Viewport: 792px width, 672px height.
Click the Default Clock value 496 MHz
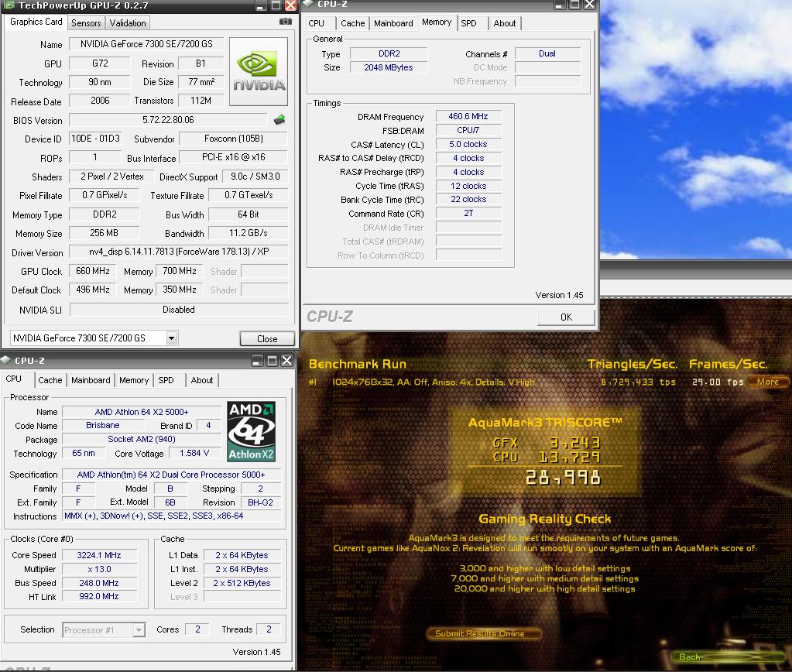pos(93,290)
